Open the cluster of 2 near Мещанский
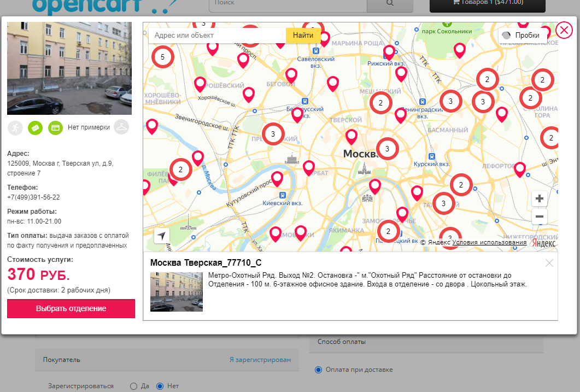 [380, 103]
